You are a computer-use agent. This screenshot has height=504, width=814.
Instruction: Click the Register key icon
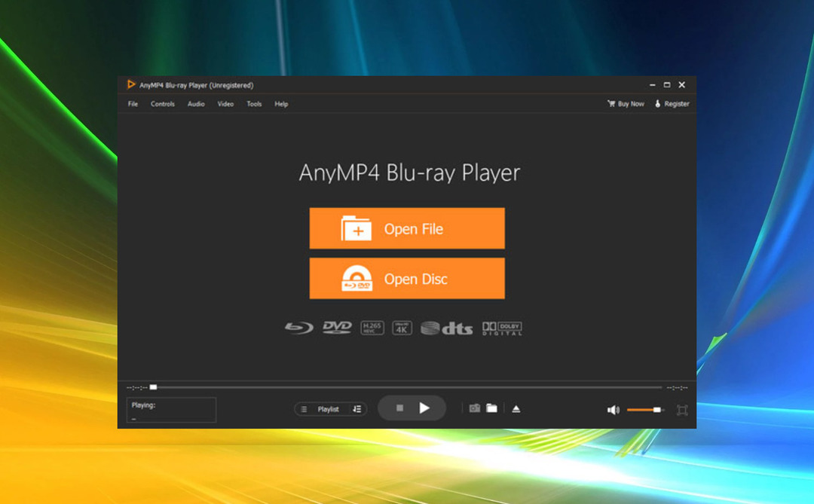pyautogui.click(x=658, y=104)
